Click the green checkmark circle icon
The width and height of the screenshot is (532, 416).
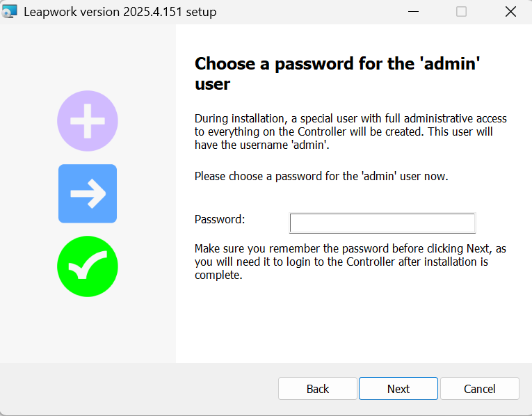88,266
